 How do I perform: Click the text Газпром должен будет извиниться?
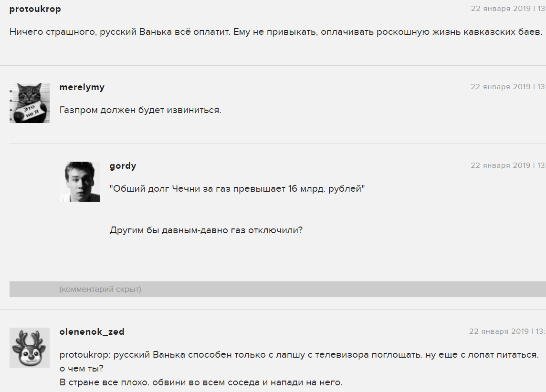tap(140, 110)
